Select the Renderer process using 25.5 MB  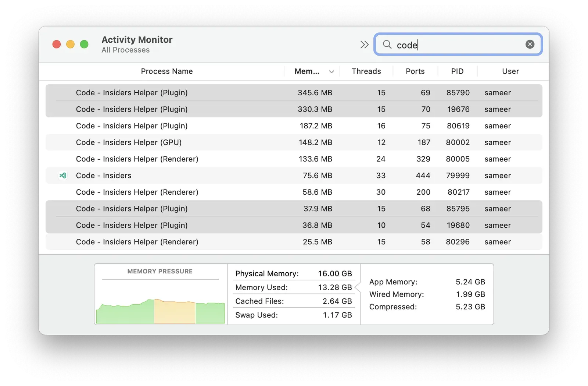294,242
